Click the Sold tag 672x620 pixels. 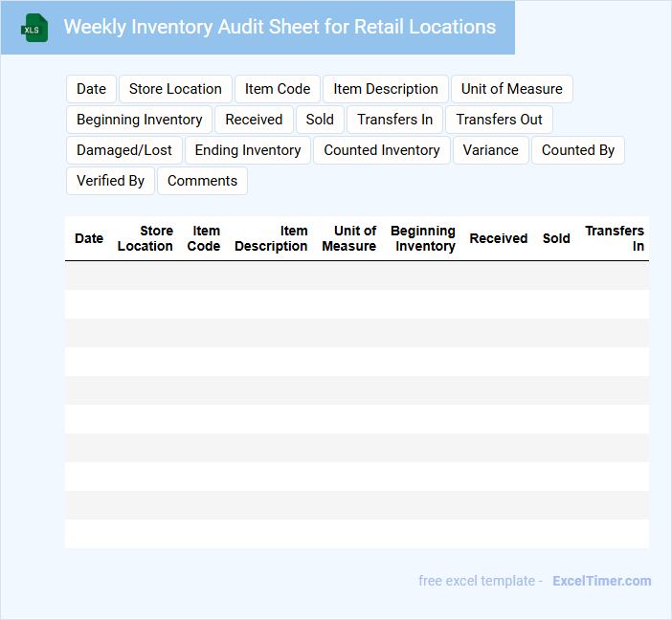coord(320,120)
